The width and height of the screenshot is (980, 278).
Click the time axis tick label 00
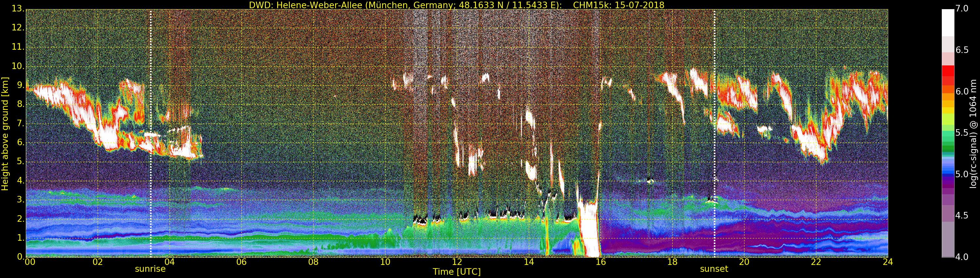pyautogui.click(x=30, y=262)
